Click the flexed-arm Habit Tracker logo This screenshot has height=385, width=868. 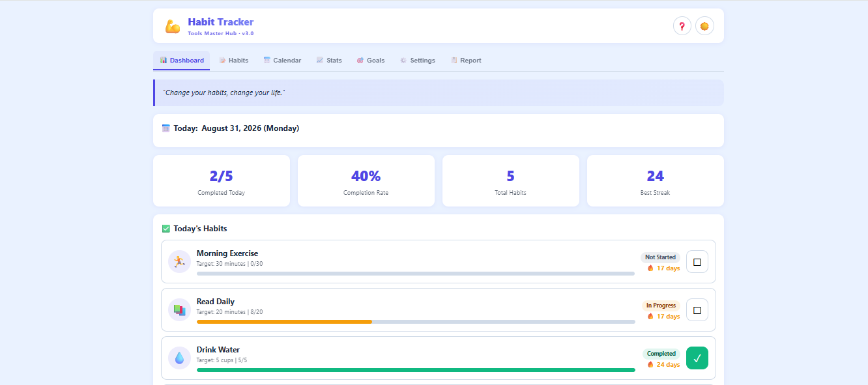173,26
